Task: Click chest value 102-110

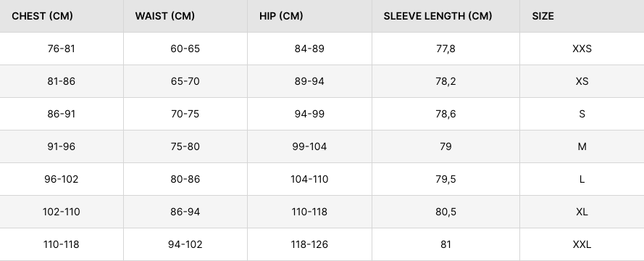Action: pos(61,212)
